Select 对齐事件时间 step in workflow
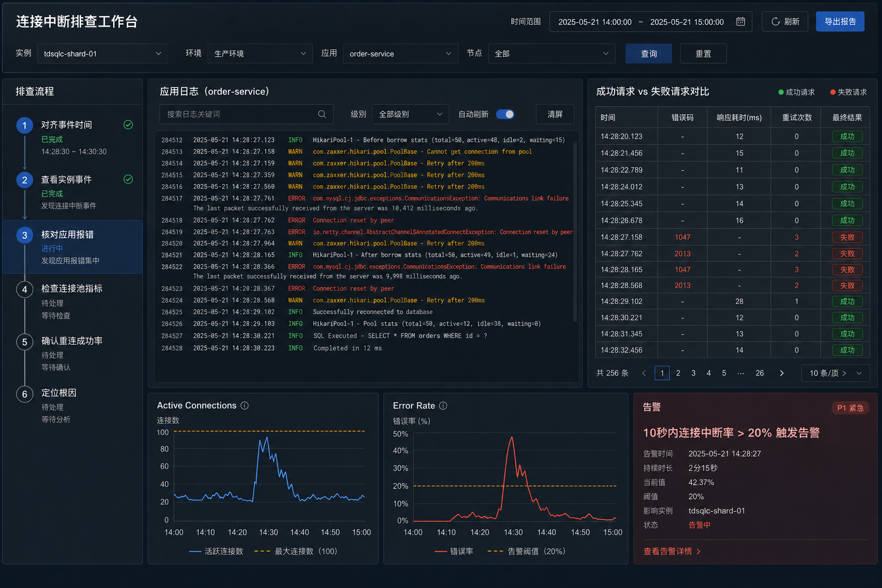Image resolution: width=882 pixels, height=588 pixels. pos(72,138)
